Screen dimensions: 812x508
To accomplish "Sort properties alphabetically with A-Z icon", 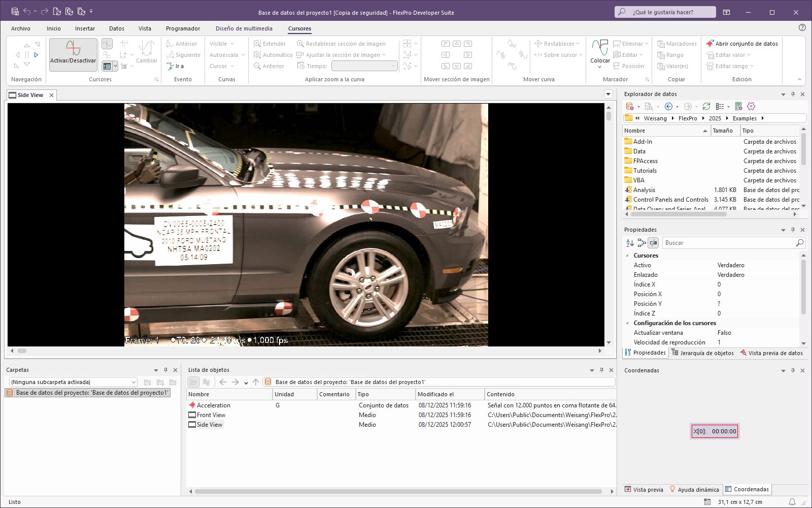I will [630, 243].
